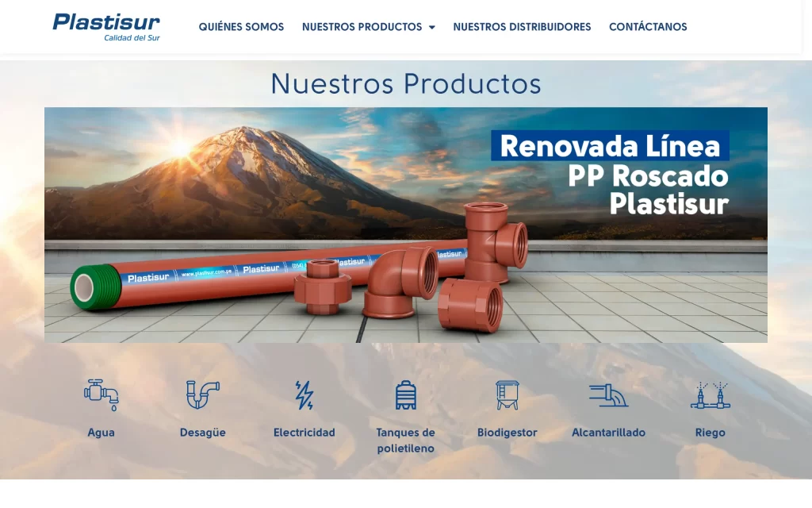This screenshot has width=812, height=508.
Task: Open the Nuestros Productos menu
Action: 362,27
